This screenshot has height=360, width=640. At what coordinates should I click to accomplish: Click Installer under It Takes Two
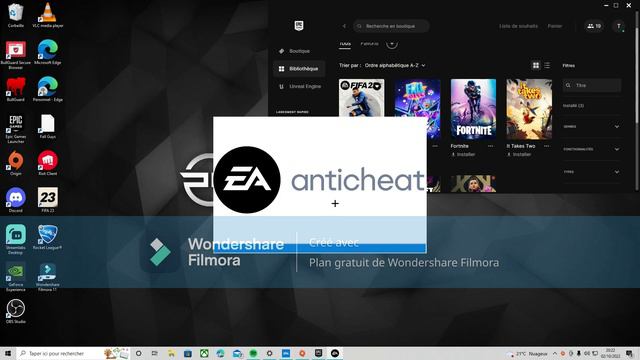point(519,155)
